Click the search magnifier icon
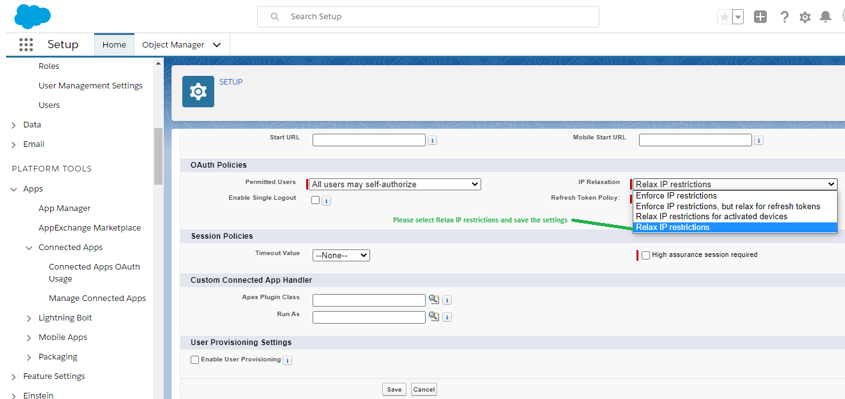The width and height of the screenshot is (845, 399). (x=275, y=17)
